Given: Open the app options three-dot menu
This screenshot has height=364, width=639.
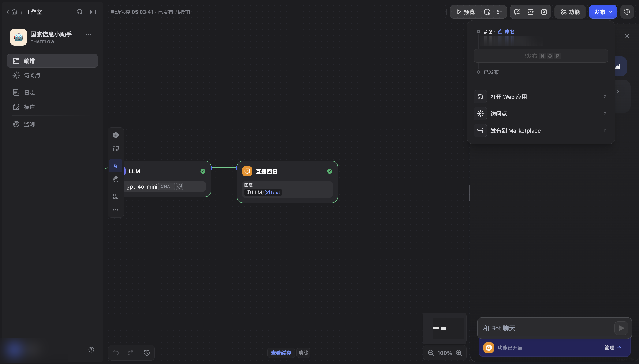Looking at the screenshot, I should pyautogui.click(x=89, y=34).
